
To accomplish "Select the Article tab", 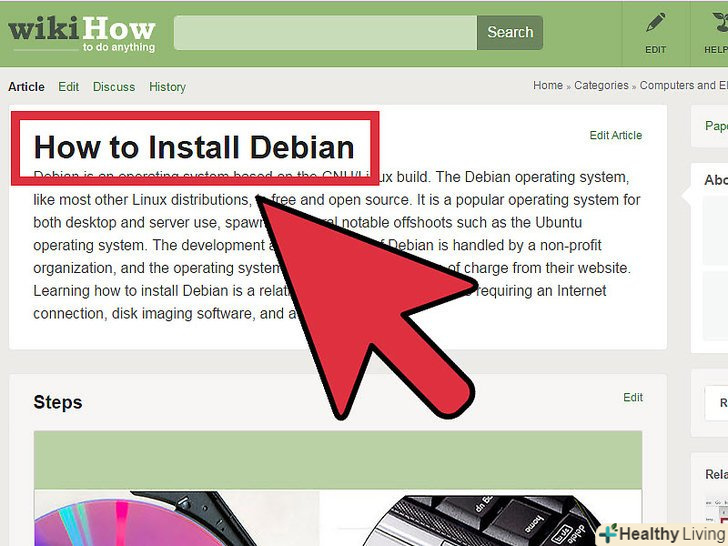I will point(26,87).
